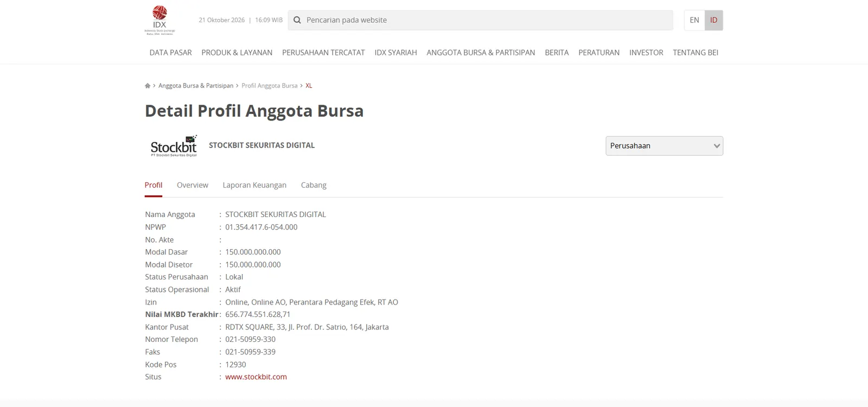The height and width of the screenshot is (407, 868).
Task: Click the Detail Profil Anggota Bursa heading
Action: point(254,111)
